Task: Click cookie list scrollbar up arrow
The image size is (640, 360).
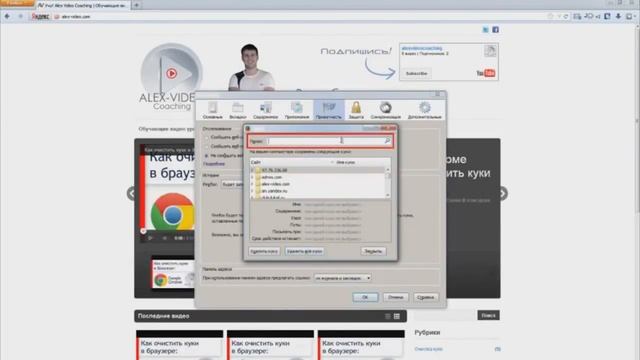Action: click(388, 169)
